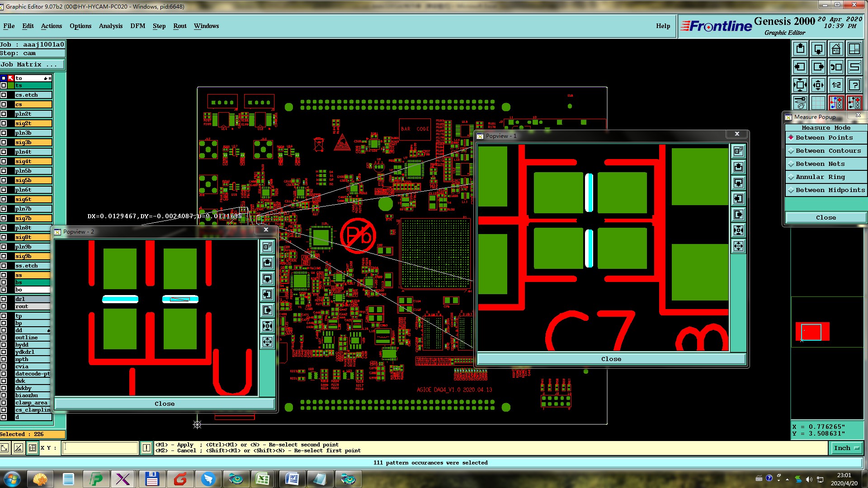Click the 1:2 zoom scale icon
The image size is (868, 488).
pyautogui.click(x=836, y=85)
